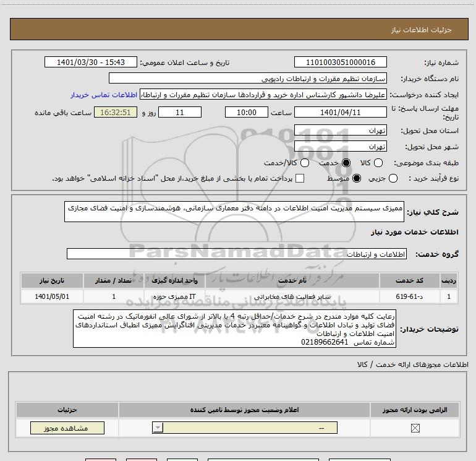Open the اطلاعات تماس خریدار link
Viewport: 476px width, 461px height.
104,95
